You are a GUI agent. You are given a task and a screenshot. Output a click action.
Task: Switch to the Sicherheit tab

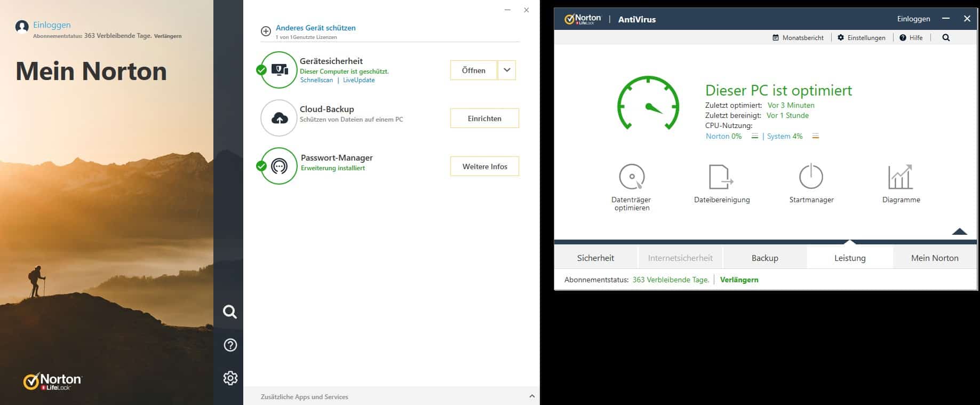click(x=595, y=258)
